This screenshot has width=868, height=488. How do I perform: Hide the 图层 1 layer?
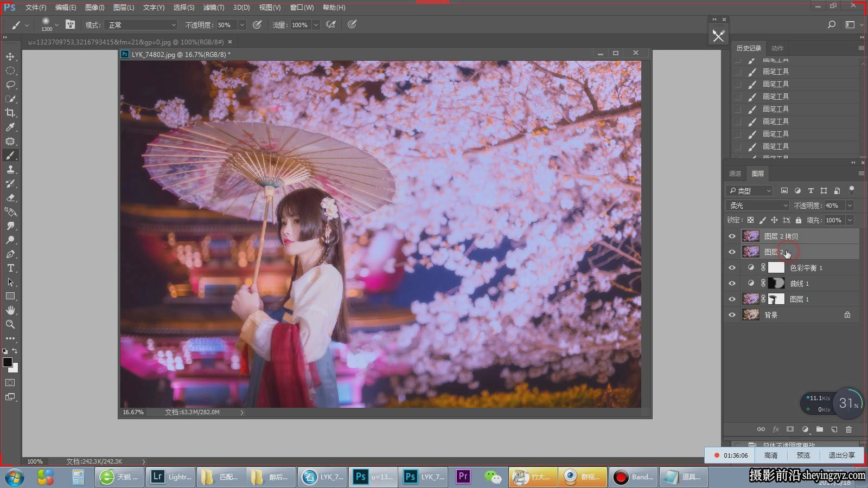[732, 299]
